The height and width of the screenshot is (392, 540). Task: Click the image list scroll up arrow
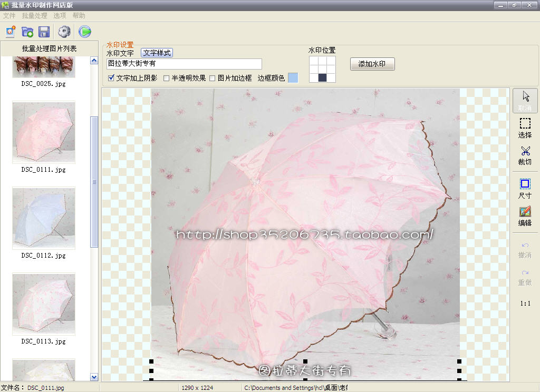(x=94, y=61)
